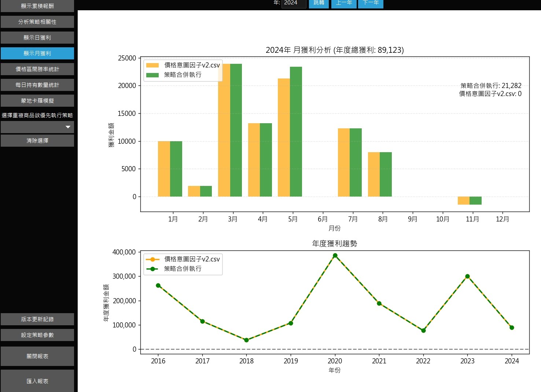The image size is (541, 392).
Task: Show daily profit via 顯示日獲利
Action: (37, 37)
